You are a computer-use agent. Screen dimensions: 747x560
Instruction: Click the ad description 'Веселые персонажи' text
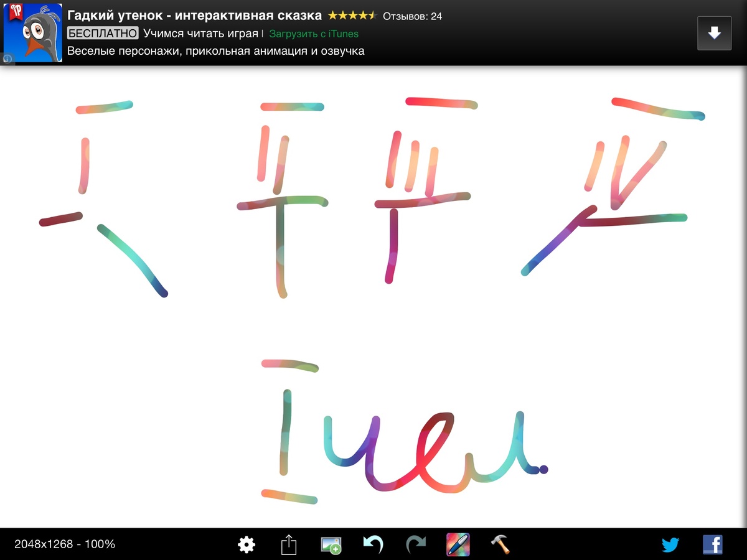click(x=215, y=51)
